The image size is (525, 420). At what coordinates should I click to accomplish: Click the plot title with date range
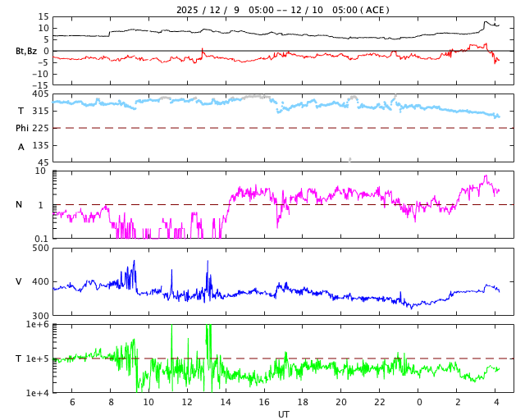pyautogui.click(x=283, y=10)
